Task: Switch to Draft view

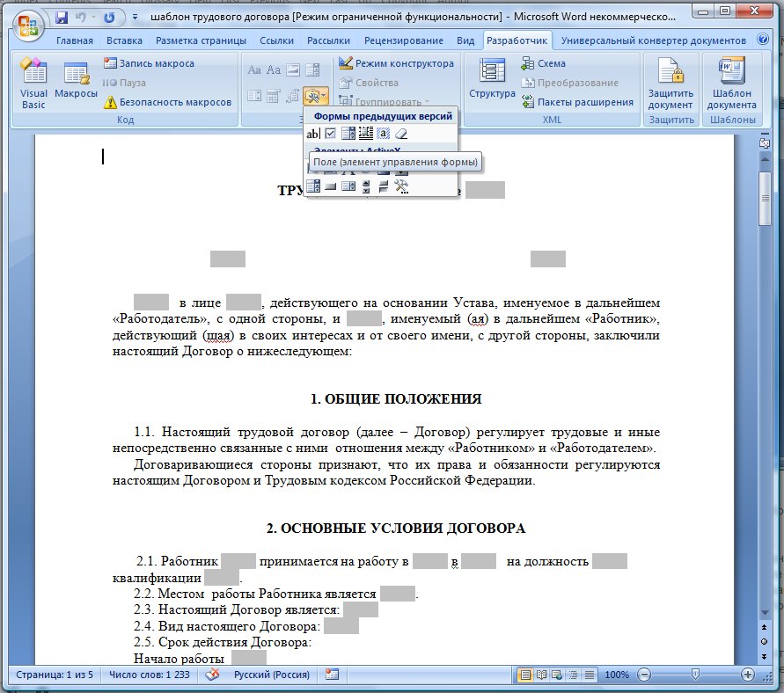Action: click(x=590, y=675)
